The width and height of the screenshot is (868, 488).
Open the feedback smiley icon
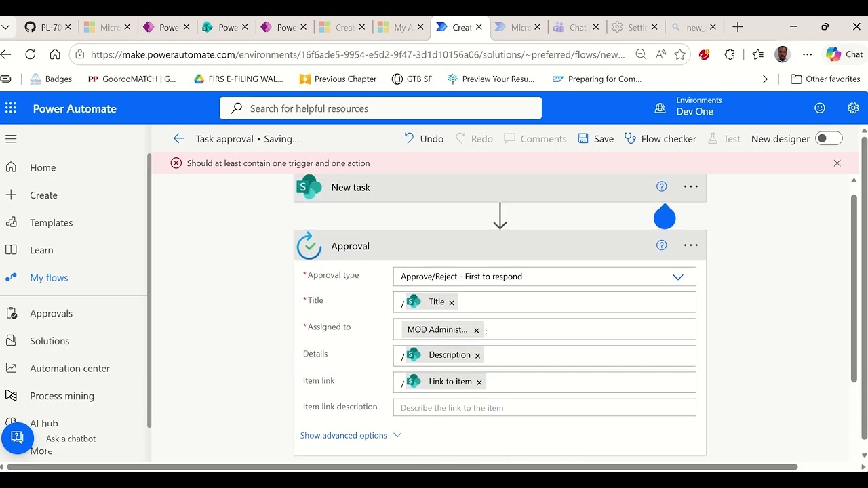coord(820,108)
